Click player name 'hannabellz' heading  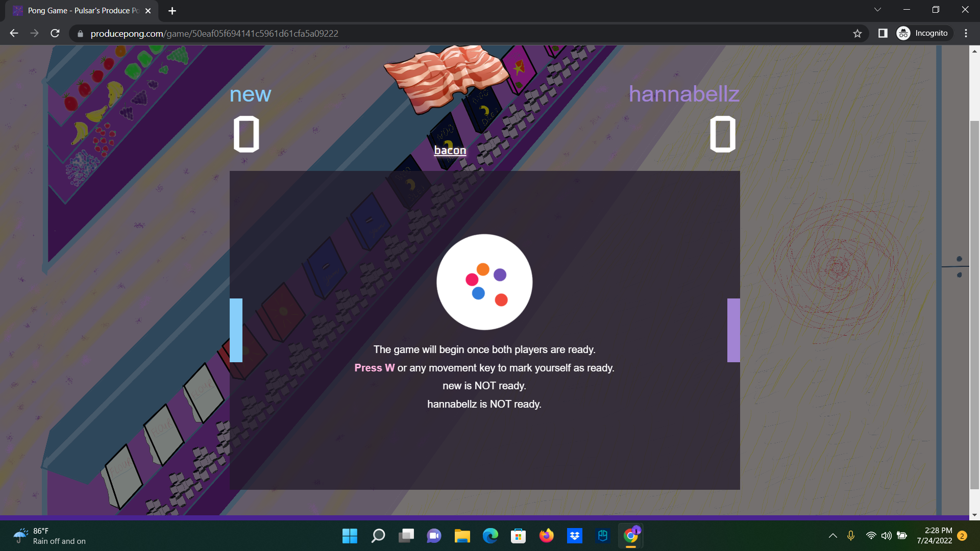pos(684,94)
